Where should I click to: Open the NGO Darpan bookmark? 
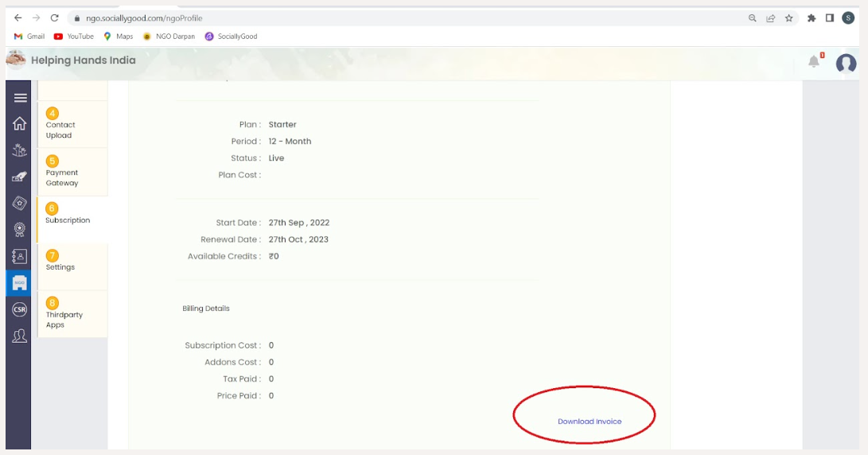(x=169, y=37)
